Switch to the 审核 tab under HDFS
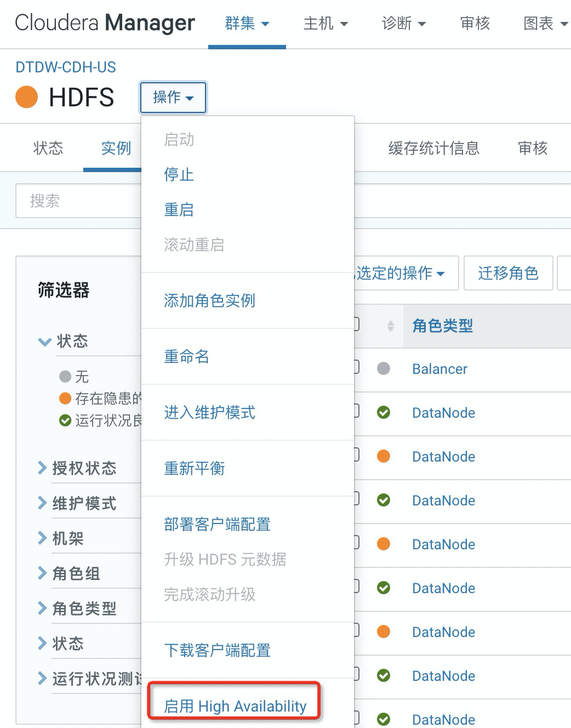 [533, 148]
